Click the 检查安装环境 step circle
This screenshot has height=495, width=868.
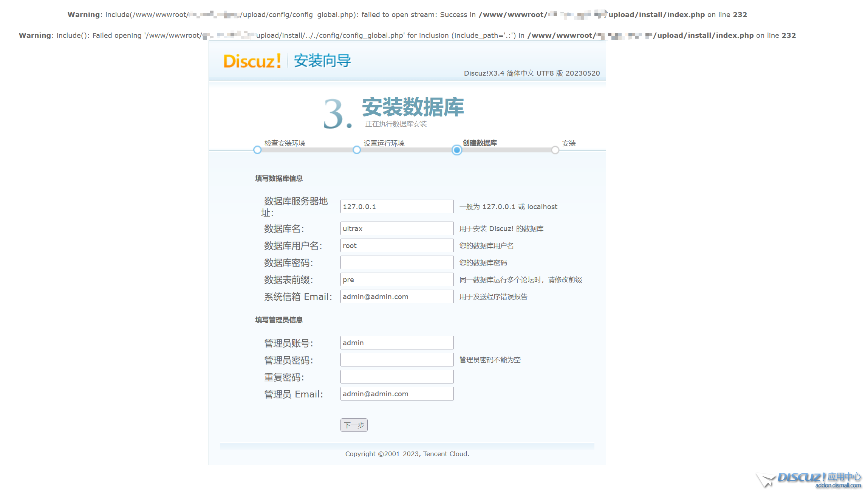tap(257, 150)
